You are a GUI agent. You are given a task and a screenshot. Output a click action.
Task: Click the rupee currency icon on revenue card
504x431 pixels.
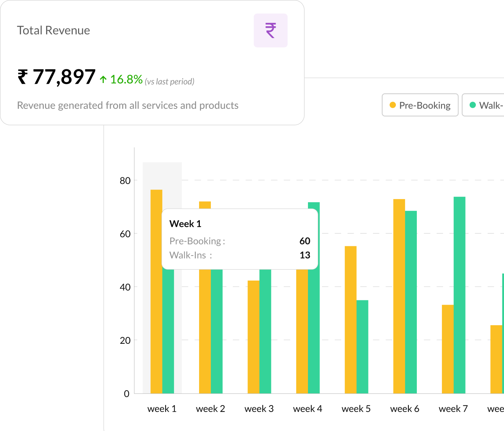(270, 30)
